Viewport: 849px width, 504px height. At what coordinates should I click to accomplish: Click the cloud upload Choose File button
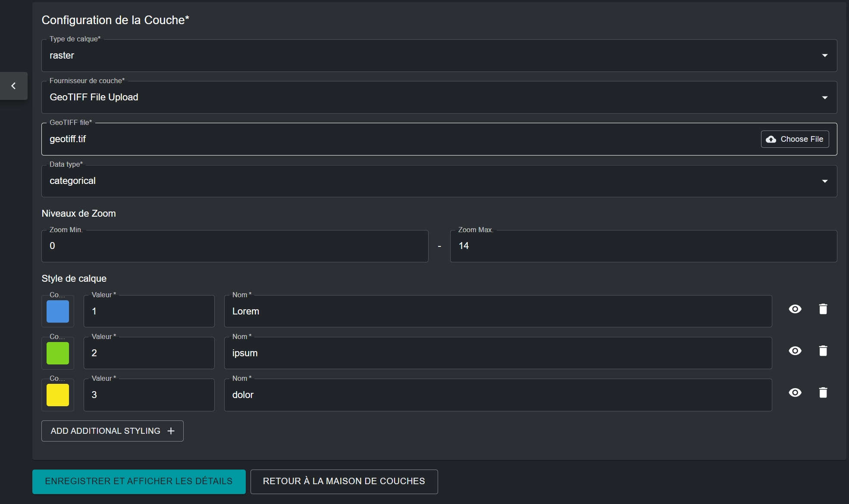794,139
